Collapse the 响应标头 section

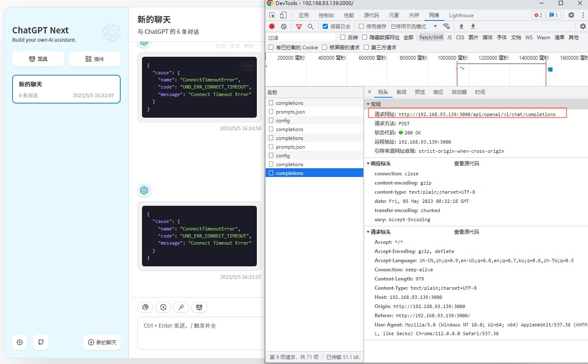tap(368, 163)
